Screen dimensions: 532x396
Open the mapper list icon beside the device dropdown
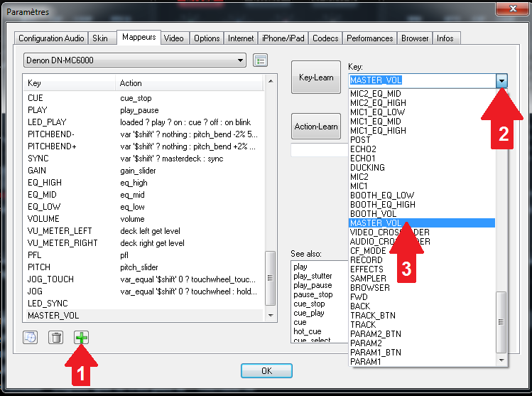point(261,60)
